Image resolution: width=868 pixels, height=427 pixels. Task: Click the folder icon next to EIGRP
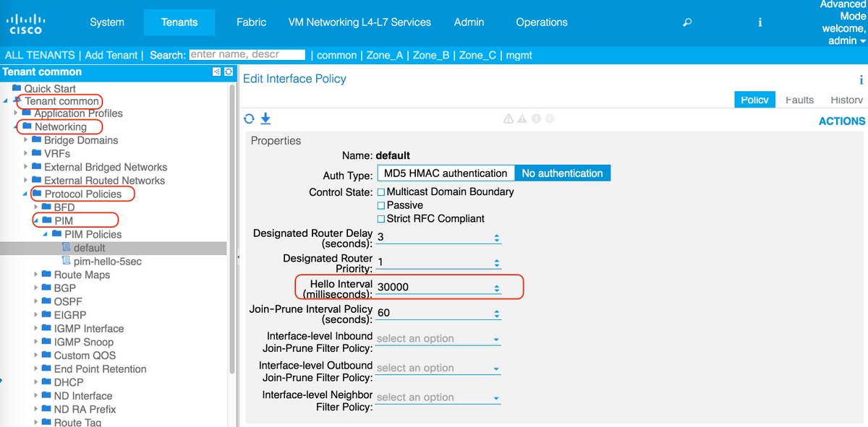[x=47, y=314]
